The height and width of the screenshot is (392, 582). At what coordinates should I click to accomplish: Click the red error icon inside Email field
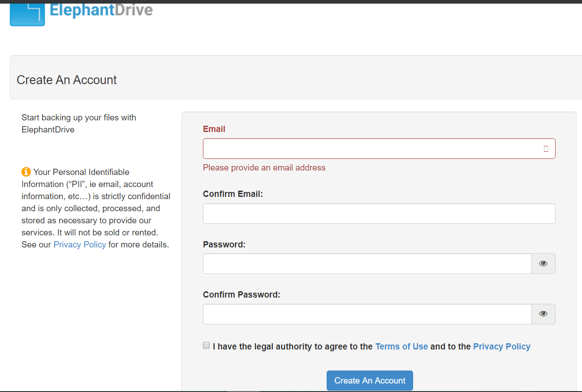(x=546, y=149)
